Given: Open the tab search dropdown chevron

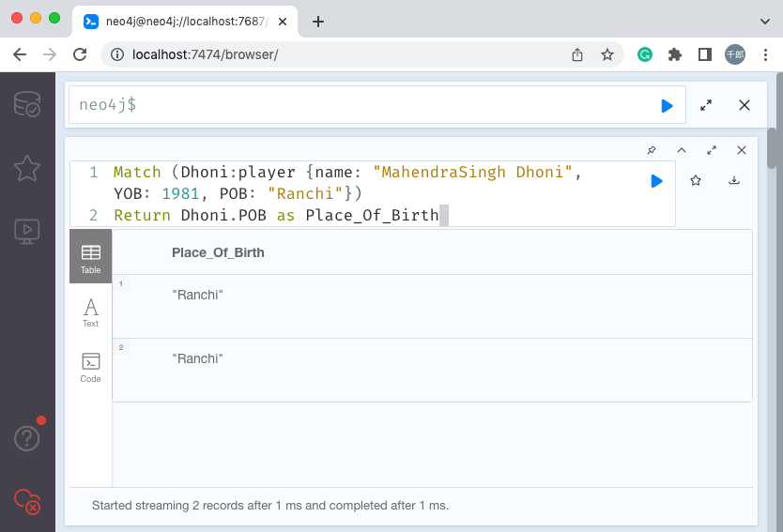Looking at the screenshot, I should point(764,22).
